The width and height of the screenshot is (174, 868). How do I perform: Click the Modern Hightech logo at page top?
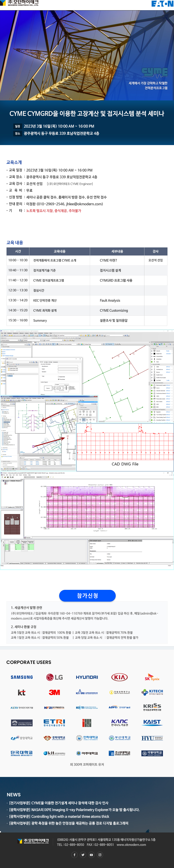tap(20, 3)
